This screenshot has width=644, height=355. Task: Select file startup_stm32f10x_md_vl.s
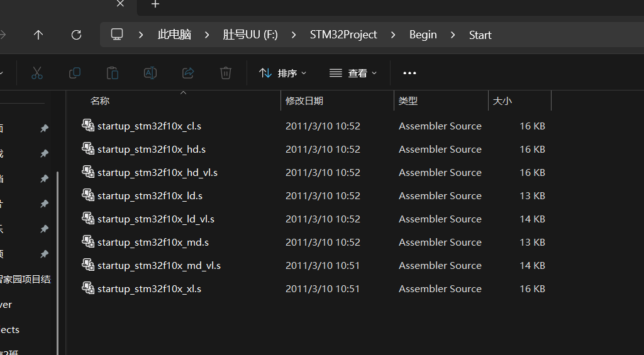pos(159,266)
